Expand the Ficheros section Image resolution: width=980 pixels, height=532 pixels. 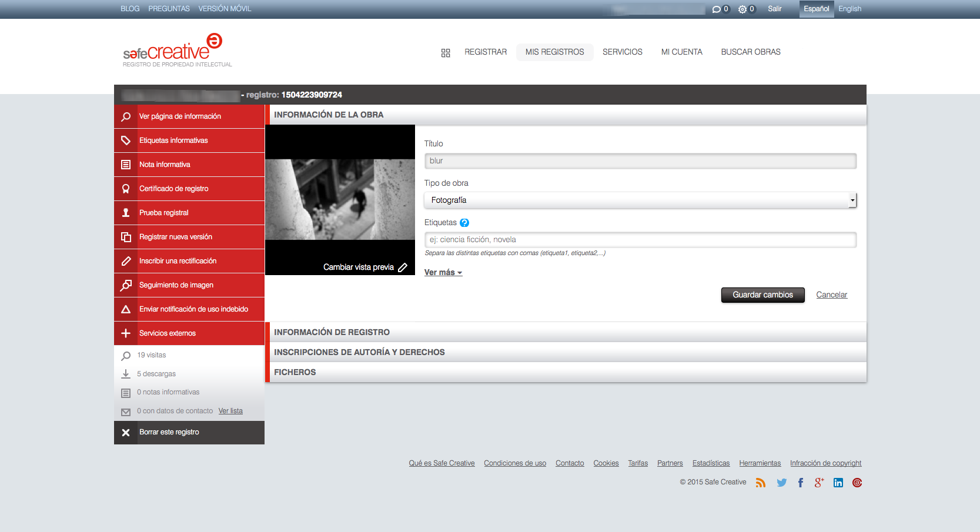tap(295, 372)
